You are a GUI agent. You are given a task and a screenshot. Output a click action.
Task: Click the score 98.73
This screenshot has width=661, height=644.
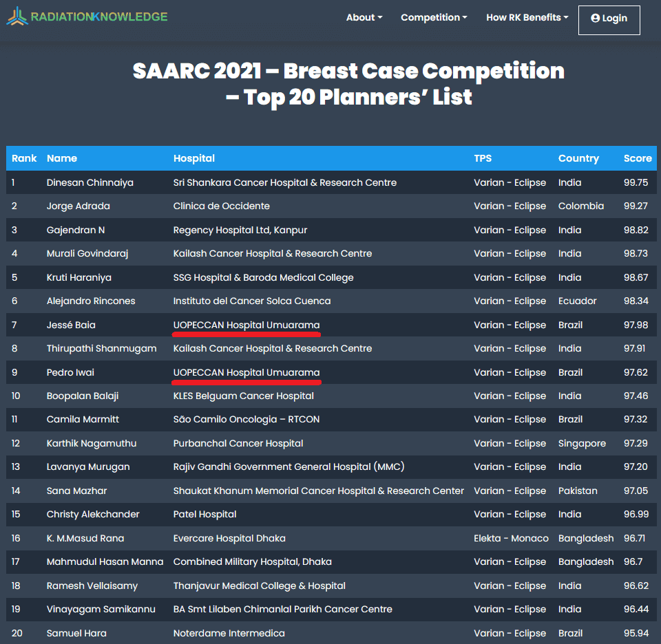coord(636,254)
